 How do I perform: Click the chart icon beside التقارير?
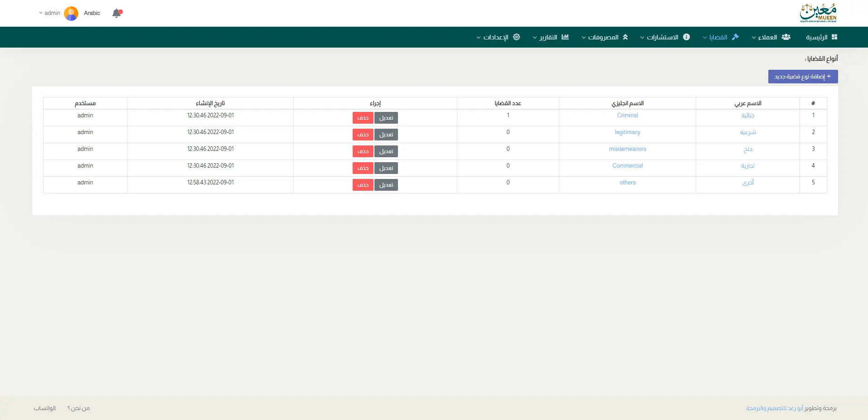[x=565, y=37]
